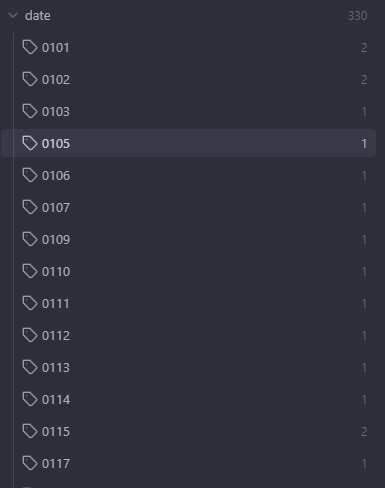
Task: Open the 0115 tag entry
Action: (189, 431)
